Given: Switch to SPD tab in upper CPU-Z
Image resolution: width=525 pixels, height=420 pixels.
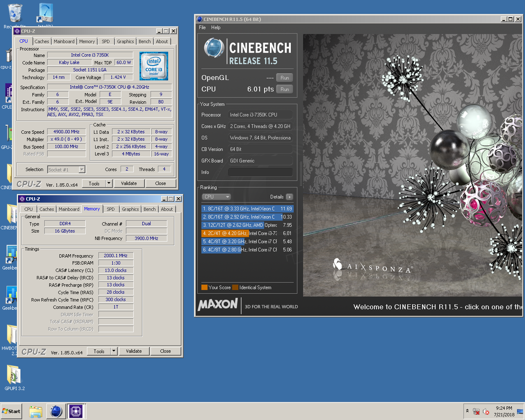Looking at the screenshot, I should pyautogui.click(x=106, y=41).
